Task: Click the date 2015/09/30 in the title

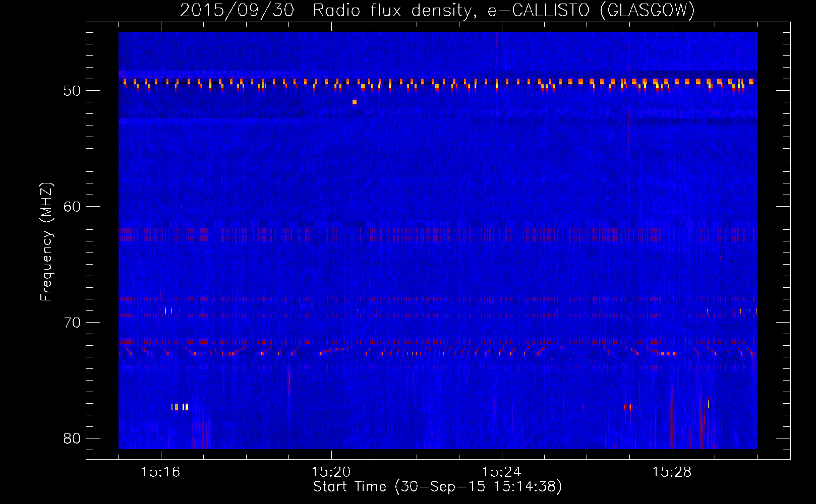Action: click(237, 10)
